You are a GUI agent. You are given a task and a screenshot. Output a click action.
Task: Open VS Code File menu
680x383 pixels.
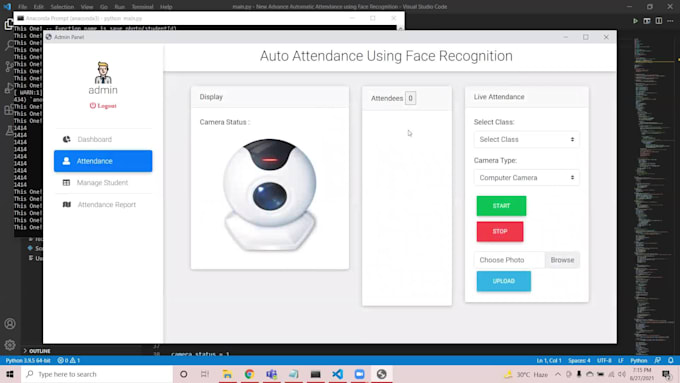click(23, 7)
